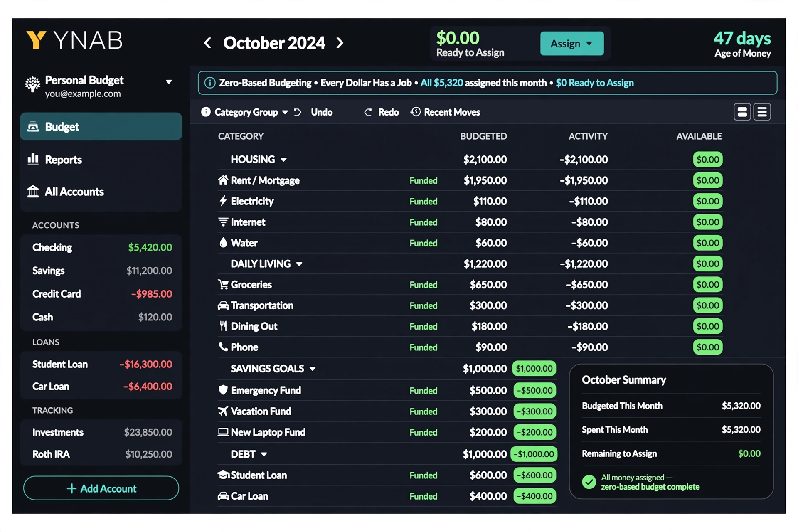Open the Investments tracking account
This screenshot has height=532, width=798.
click(102, 432)
